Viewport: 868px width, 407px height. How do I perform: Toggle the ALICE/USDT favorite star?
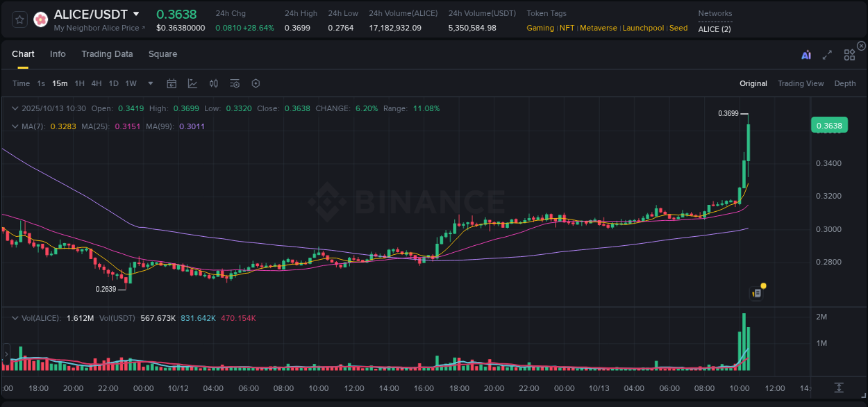point(19,19)
